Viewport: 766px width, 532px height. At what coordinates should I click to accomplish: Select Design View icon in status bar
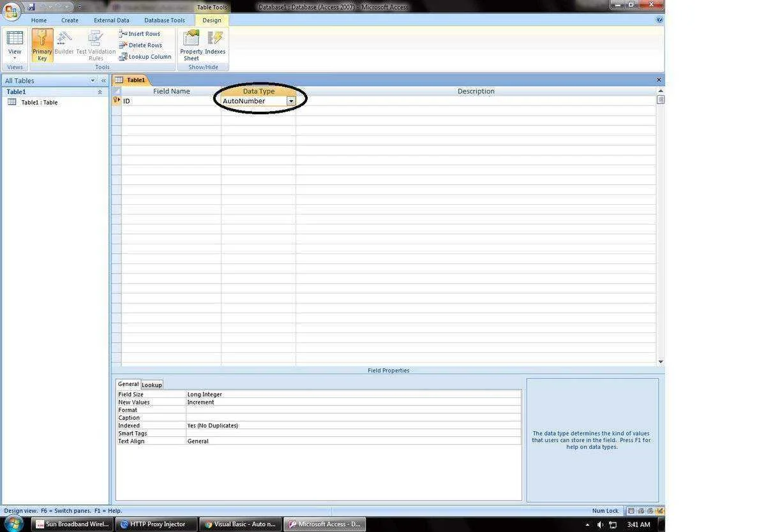660,510
